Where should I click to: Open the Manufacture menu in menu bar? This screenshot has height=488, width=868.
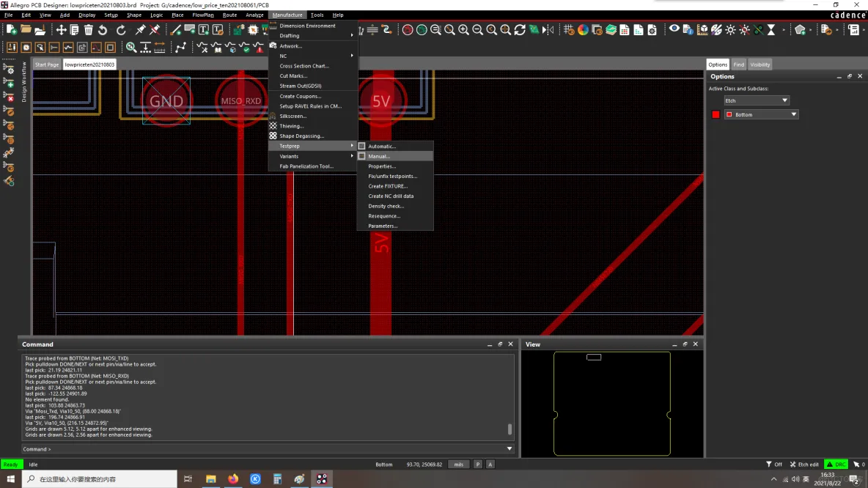[x=287, y=15]
